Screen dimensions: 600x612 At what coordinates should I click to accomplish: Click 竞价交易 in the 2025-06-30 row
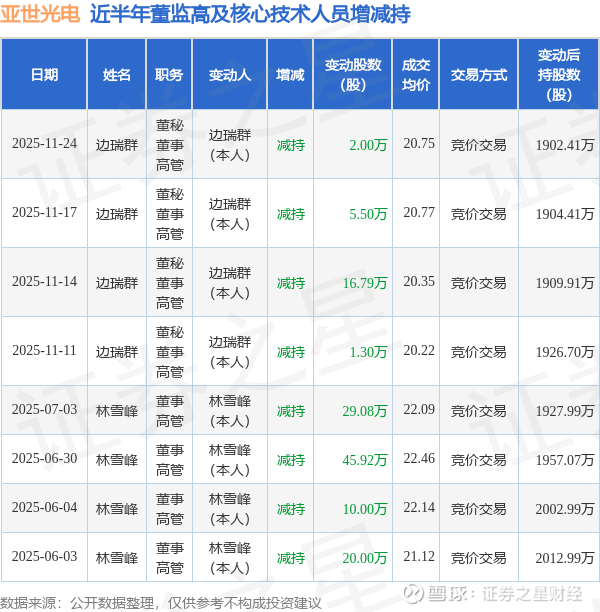pos(479,460)
